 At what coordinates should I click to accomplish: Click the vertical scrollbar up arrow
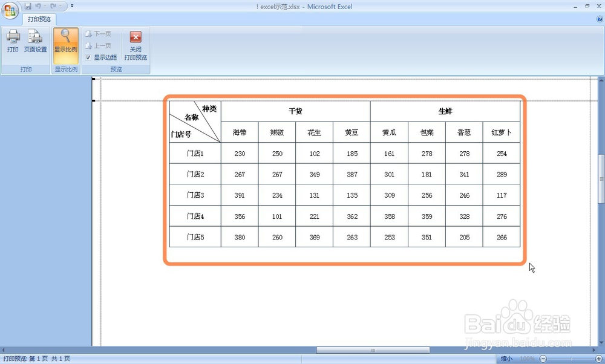click(601, 79)
